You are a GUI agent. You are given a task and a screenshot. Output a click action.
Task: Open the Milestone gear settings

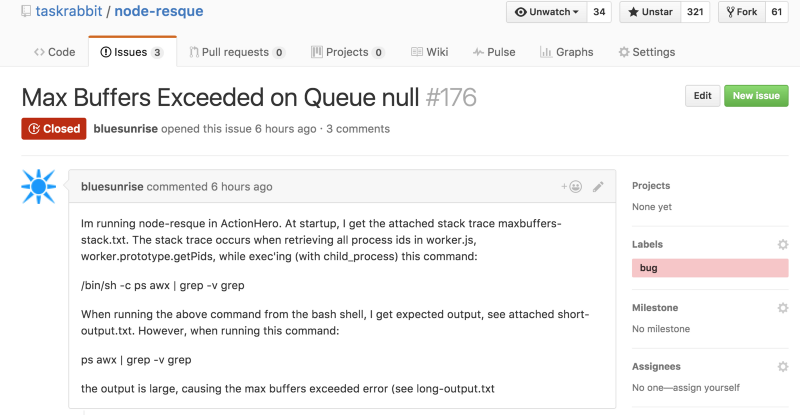[x=783, y=308]
